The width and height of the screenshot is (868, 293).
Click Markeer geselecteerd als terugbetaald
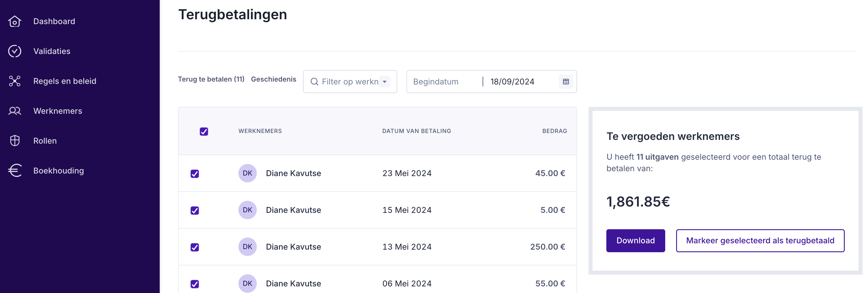[760, 241]
